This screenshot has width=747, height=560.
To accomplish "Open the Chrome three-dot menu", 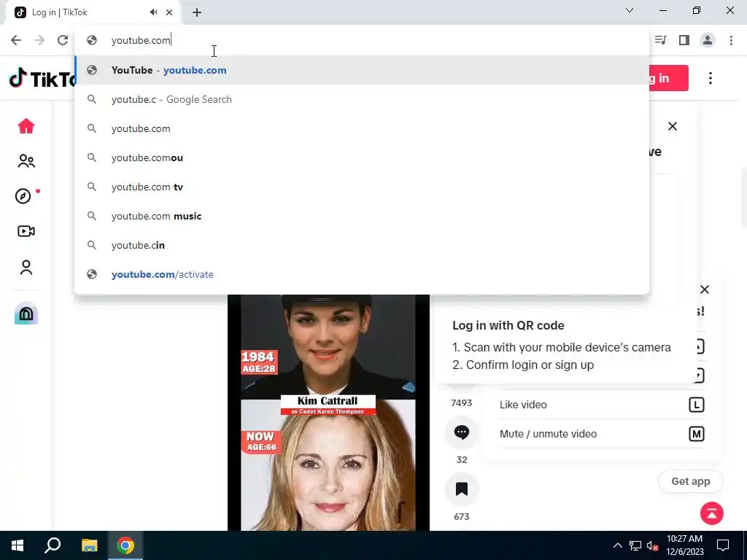I will (x=731, y=40).
